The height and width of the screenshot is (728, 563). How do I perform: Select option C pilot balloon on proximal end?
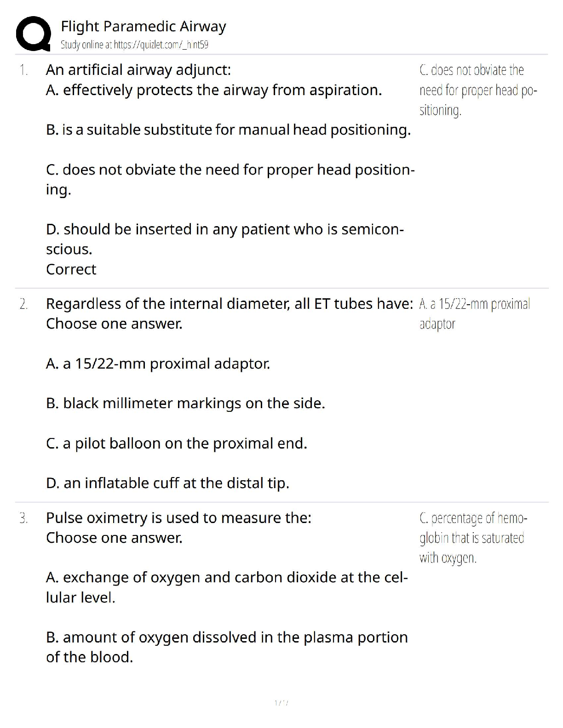pyautogui.click(x=177, y=444)
